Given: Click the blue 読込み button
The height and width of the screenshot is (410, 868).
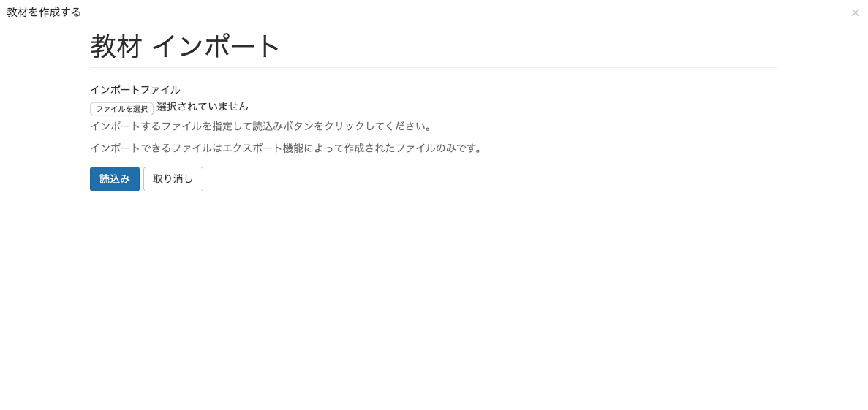Looking at the screenshot, I should (x=115, y=179).
